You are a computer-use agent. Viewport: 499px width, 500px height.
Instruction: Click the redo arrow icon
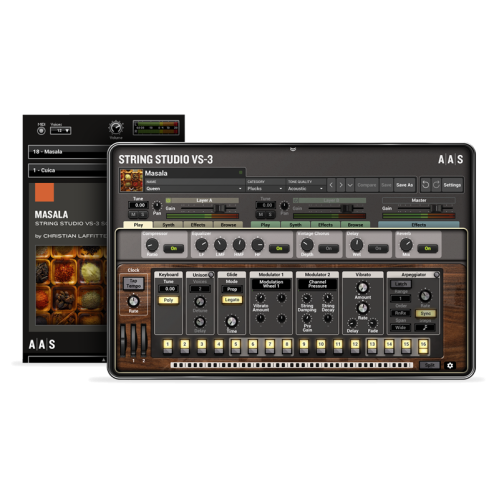(436, 185)
